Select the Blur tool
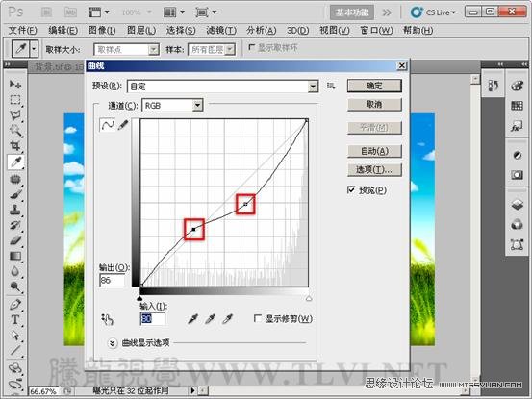Screen dimensions: 532x399 [15, 271]
